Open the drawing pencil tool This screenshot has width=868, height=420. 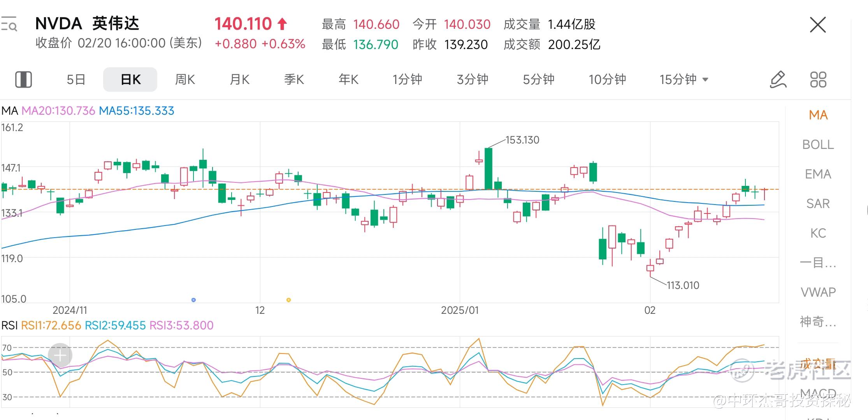pos(778,80)
